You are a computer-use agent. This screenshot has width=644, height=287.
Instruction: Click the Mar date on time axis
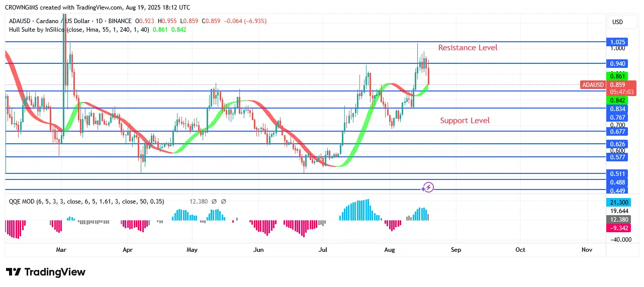[61, 249]
